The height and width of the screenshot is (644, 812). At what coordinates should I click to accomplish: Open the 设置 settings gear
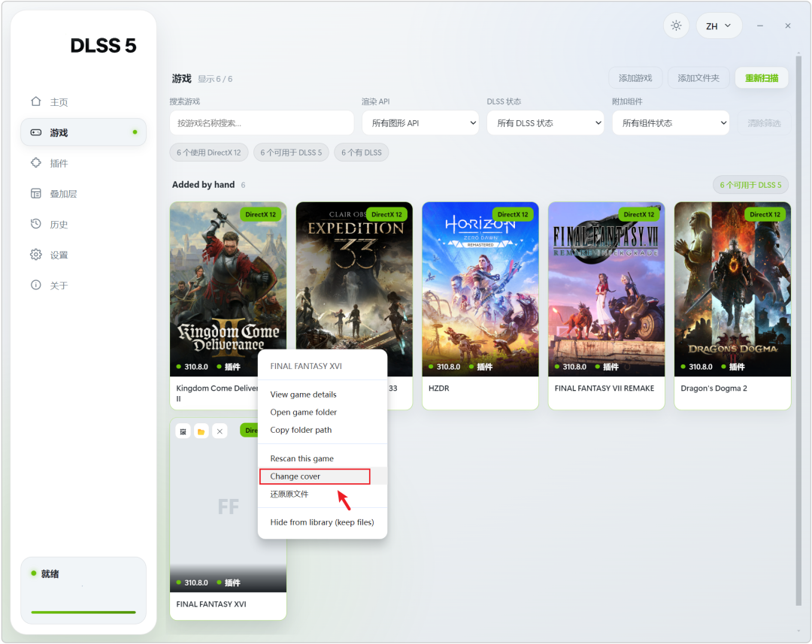pyautogui.click(x=83, y=255)
